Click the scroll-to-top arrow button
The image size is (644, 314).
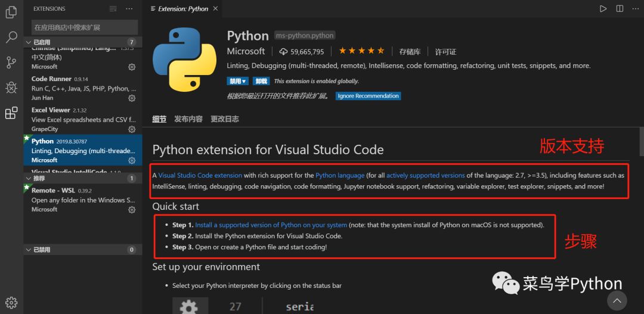tap(617, 300)
